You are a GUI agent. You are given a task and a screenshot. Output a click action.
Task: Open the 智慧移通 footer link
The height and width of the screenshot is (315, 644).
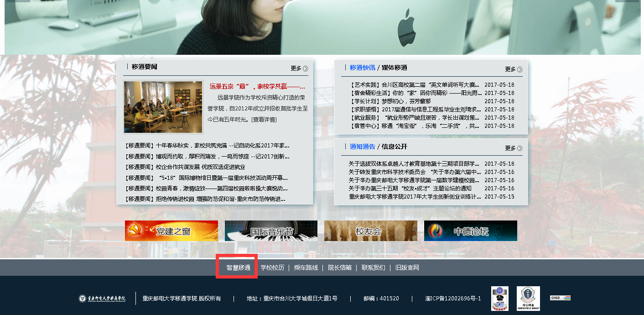238,268
